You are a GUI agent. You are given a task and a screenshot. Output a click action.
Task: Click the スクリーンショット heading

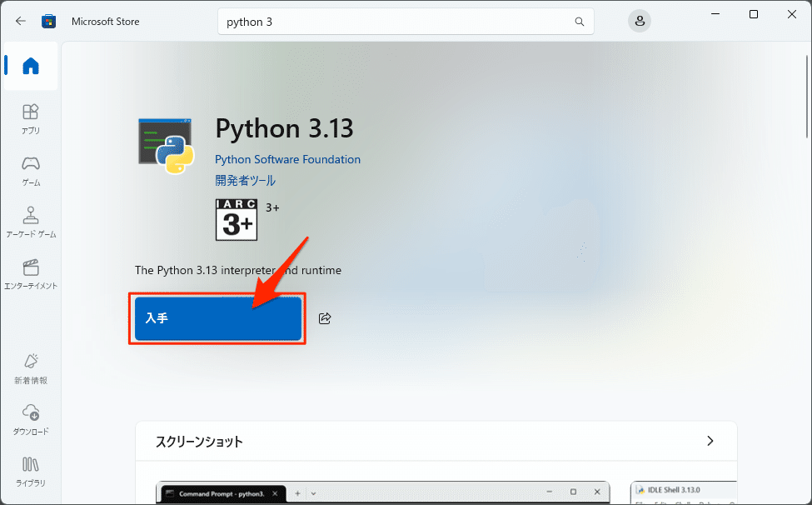(x=199, y=442)
